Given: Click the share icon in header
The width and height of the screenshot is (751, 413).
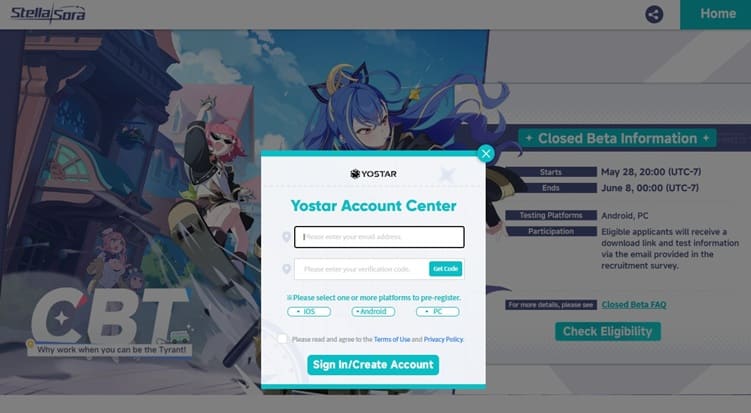Looking at the screenshot, I should tap(654, 14).
